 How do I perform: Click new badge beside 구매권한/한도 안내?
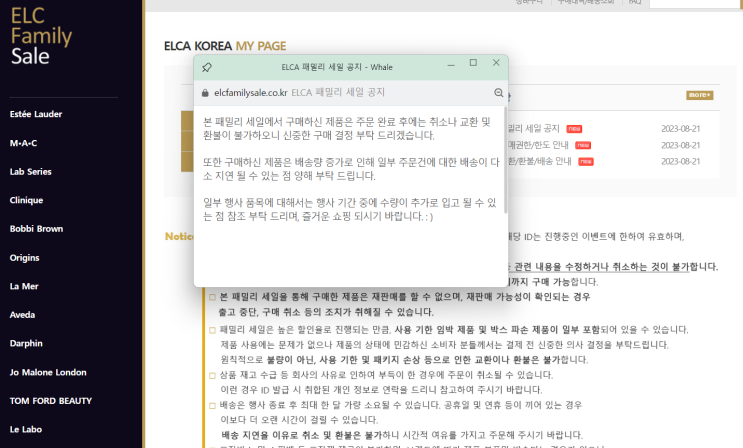coord(583,145)
